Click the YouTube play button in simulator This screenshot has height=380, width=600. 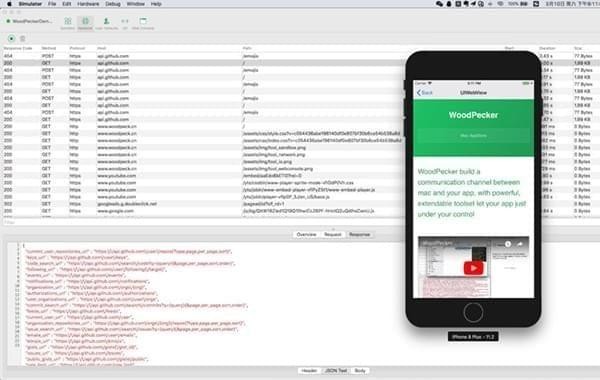[473, 268]
